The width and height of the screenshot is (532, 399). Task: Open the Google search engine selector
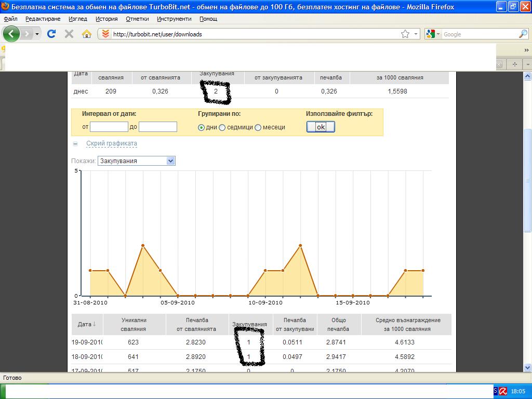click(x=433, y=34)
